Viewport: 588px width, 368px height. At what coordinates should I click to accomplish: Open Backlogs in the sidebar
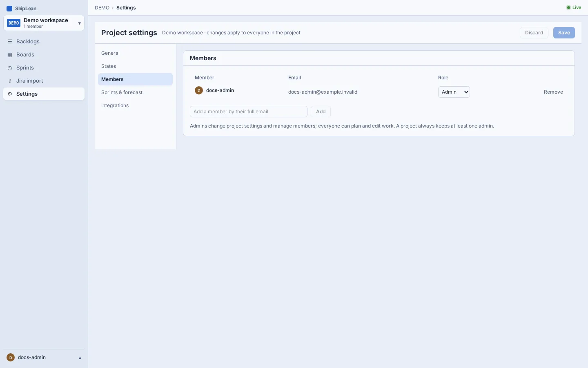click(x=44, y=42)
